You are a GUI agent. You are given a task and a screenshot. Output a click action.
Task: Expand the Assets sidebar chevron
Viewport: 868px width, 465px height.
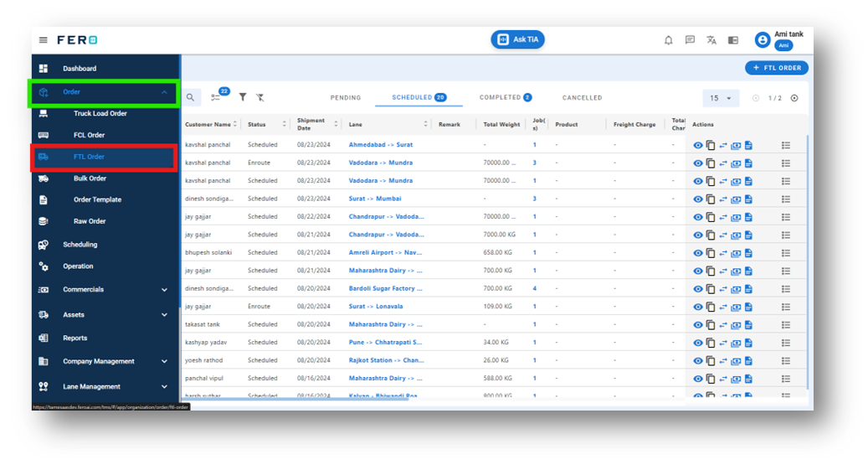(164, 315)
